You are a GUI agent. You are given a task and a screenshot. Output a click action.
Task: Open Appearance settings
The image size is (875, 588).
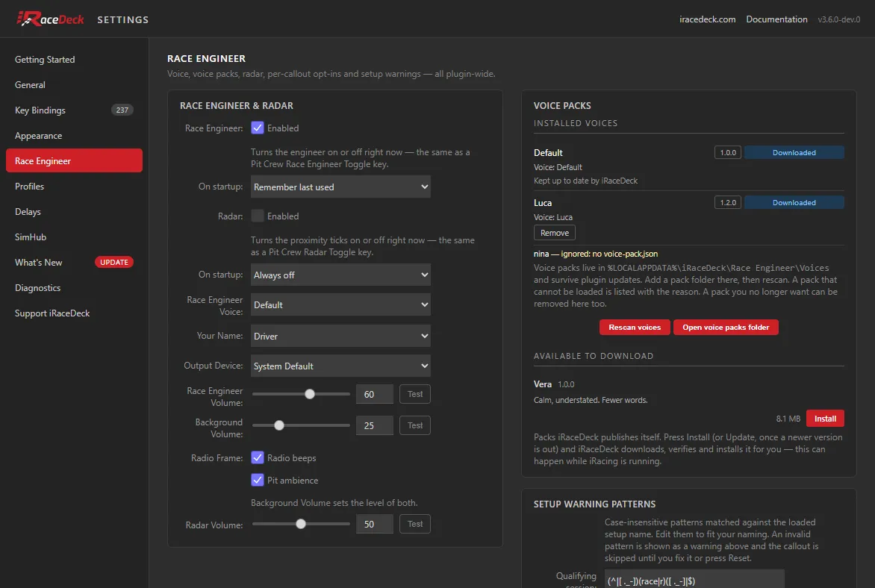coord(74,136)
